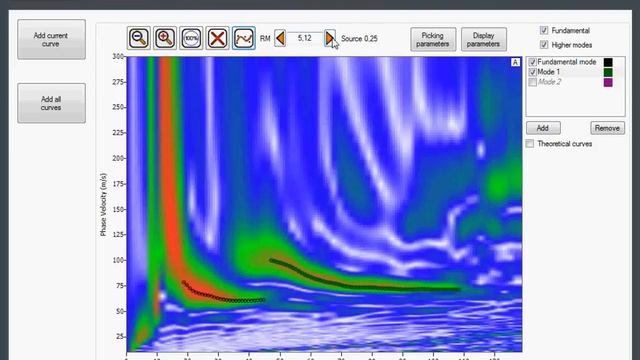This screenshot has height=360, width=640.
Task: Click the zoom out magnifier icon
Action: pyautogui.click(x=138, y=38)
